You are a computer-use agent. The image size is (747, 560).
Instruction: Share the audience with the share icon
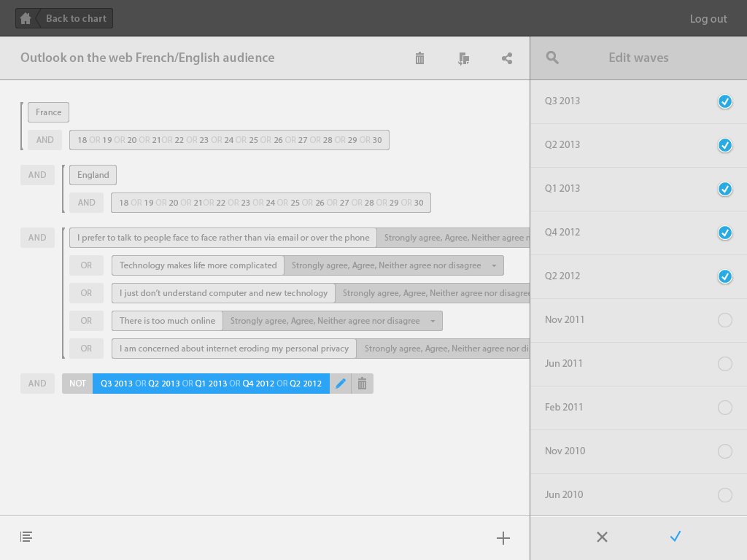point(507,58)
